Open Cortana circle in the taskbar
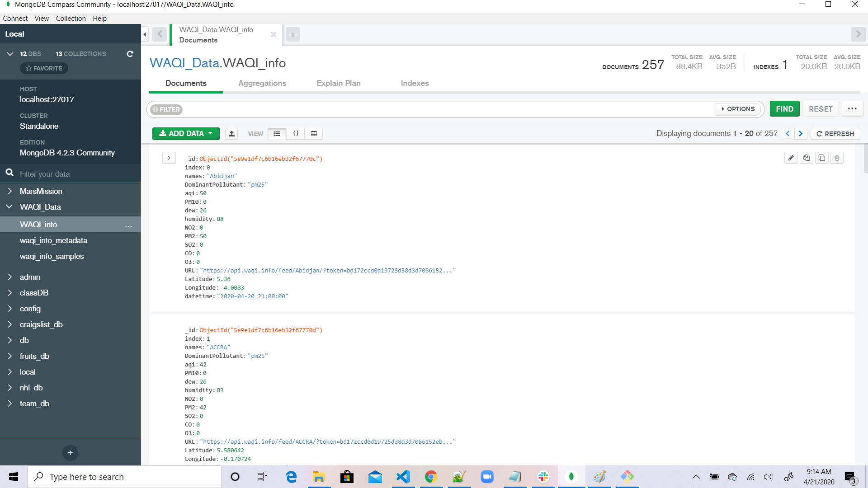The height and width of the screenshot is (488, 868). point(235,477)
